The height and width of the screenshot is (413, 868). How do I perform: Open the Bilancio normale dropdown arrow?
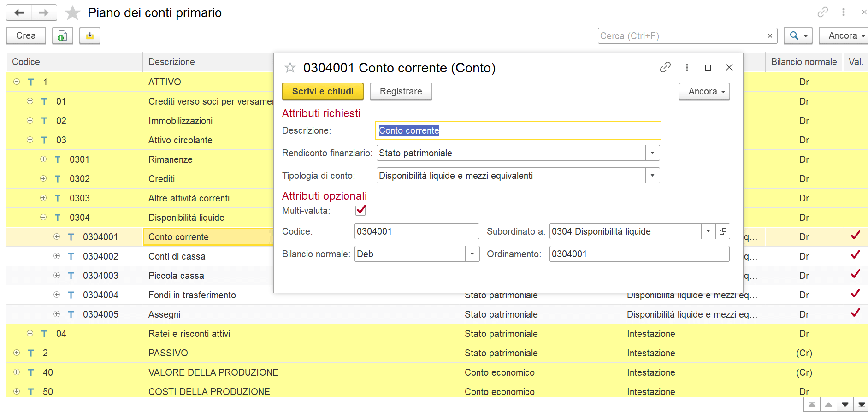pos(472,254)
